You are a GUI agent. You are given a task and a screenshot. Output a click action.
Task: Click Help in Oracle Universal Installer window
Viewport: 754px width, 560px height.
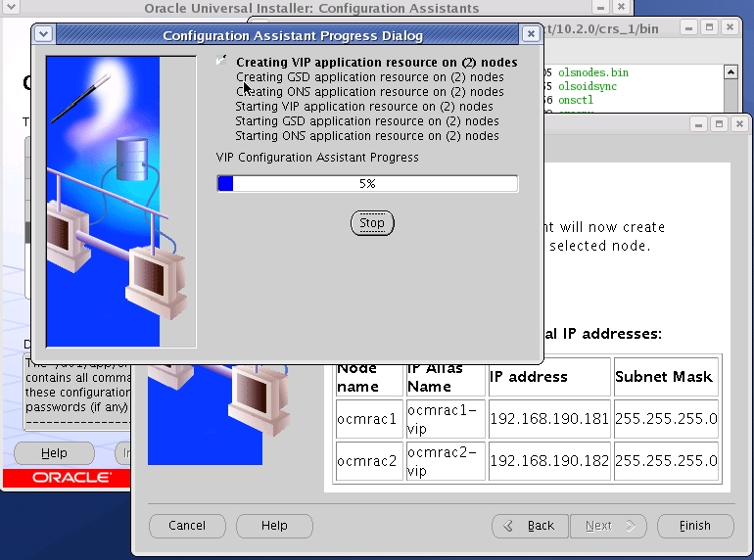click(x=54, y=453)
